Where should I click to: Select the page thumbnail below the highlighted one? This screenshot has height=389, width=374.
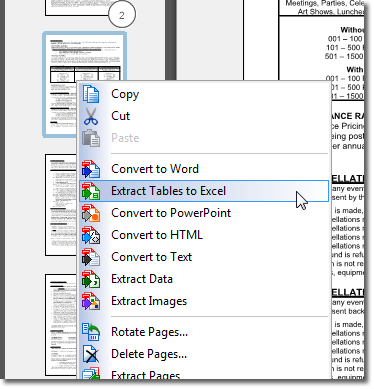coord(61,205)
